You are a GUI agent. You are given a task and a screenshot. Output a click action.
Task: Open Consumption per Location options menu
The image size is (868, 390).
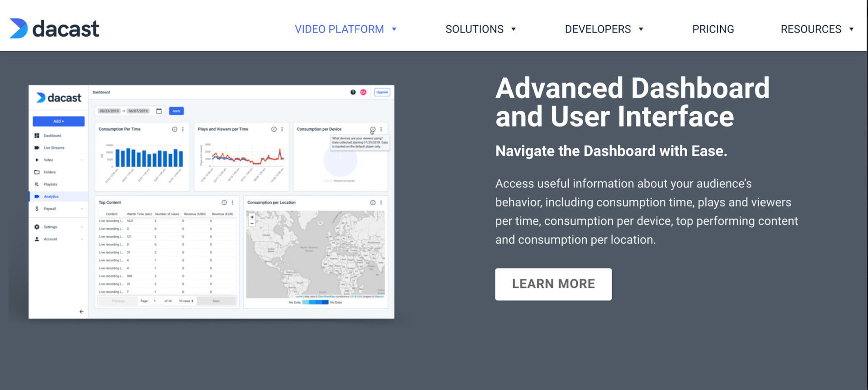(381, 202)
